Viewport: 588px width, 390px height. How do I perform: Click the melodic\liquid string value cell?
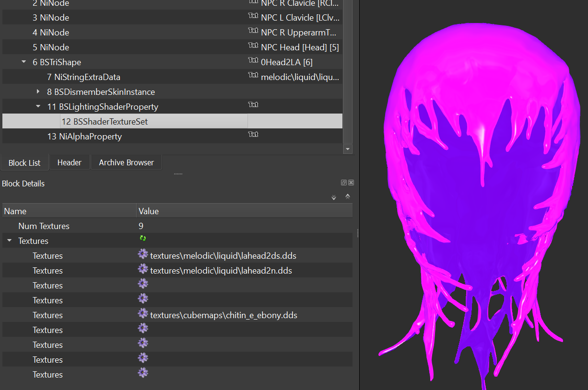click(300, 77)
